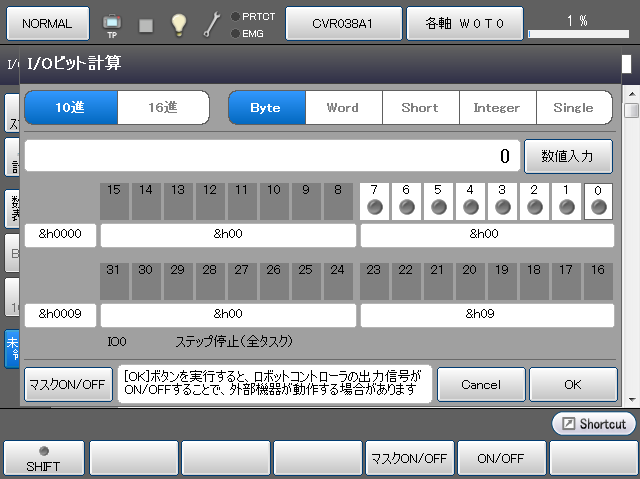Screen dimensions: 640x479
Task: Click the 1% speed progress bar
Action: tap(577, 34)
